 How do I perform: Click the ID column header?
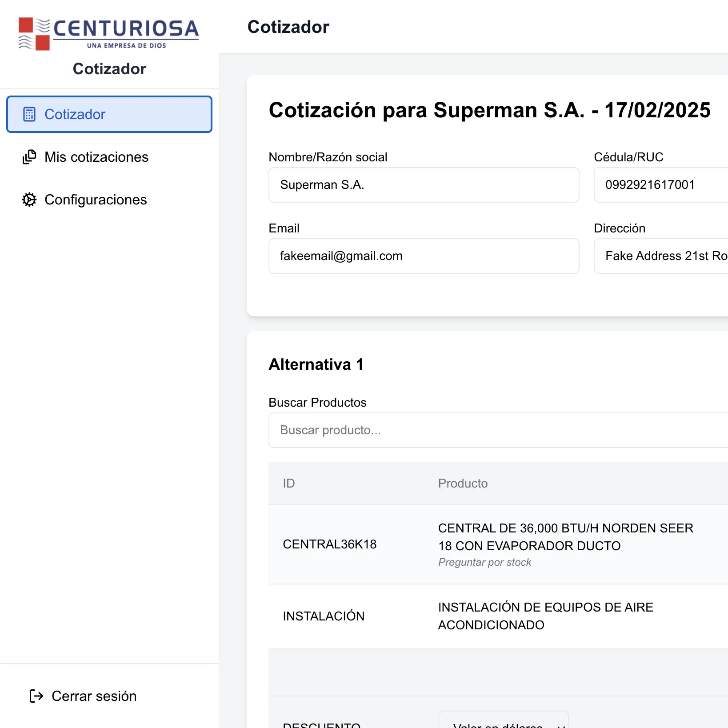289,483
